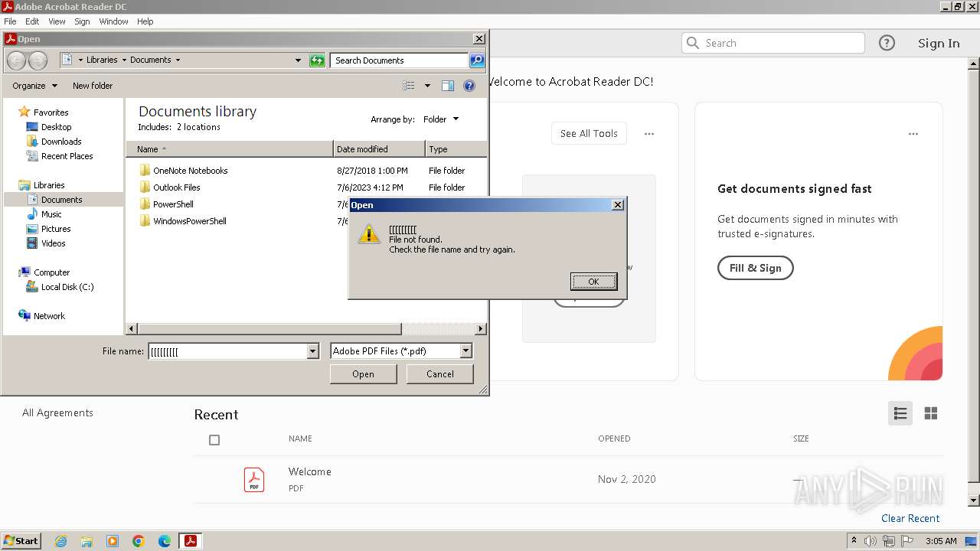
Task: Open the Adobe PDF Files type dropdown
Action: point(465,351)
